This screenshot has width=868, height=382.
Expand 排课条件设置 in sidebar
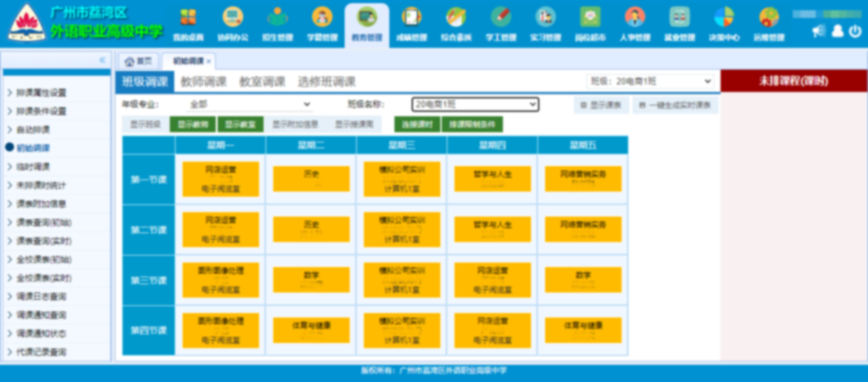click(41, 111)
